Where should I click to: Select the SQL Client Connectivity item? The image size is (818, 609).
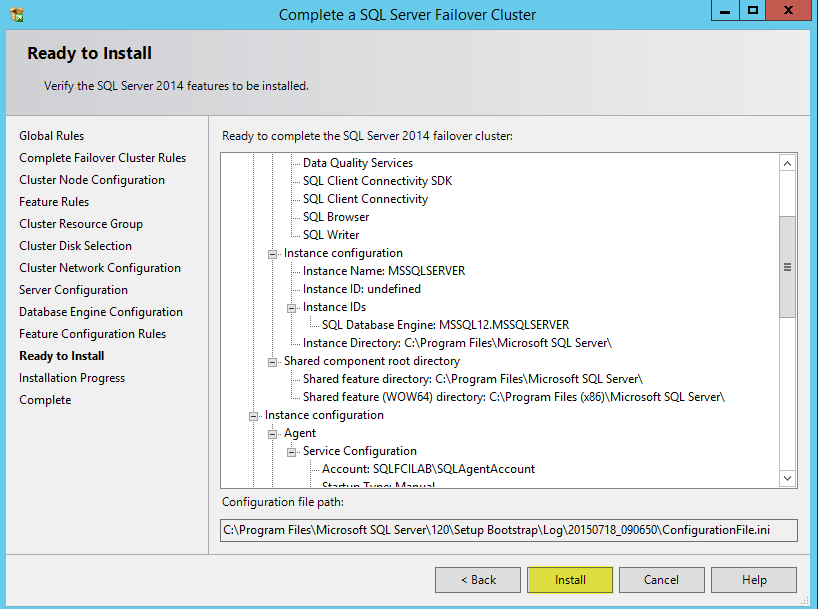point(365,199)
